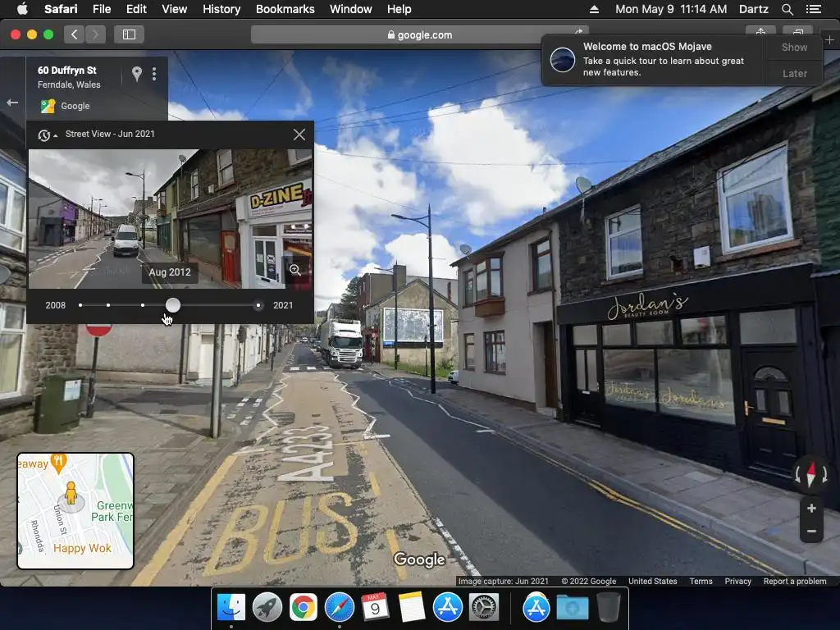The image size is (840, 630).
Task: Click Report a problem link
Action: pyautogui.click(x=794, y=582)
